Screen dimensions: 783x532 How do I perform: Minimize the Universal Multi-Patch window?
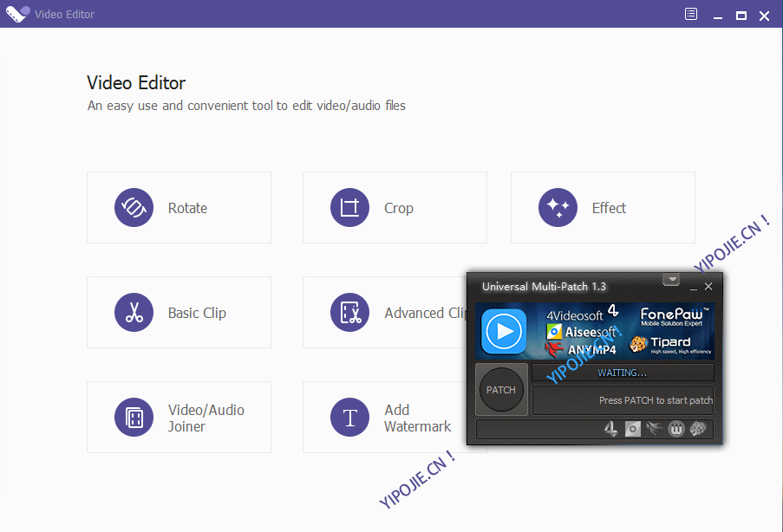pyautogui.click(x=693, y=287)
